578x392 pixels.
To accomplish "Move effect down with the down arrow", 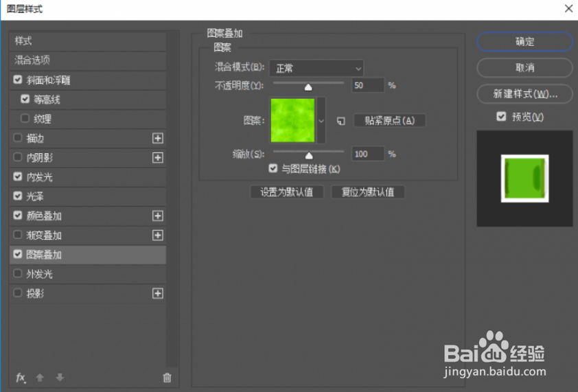I will [x=60, y=378].
